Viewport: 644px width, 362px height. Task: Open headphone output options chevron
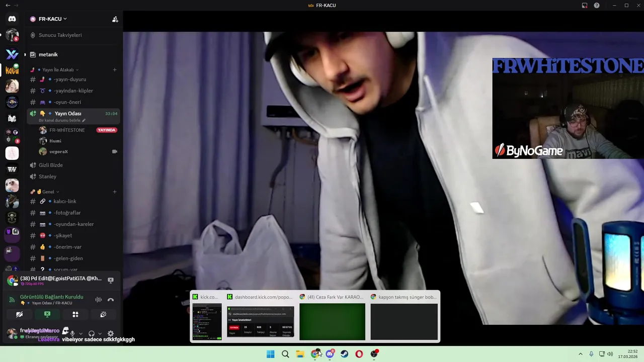click(100, 333)
